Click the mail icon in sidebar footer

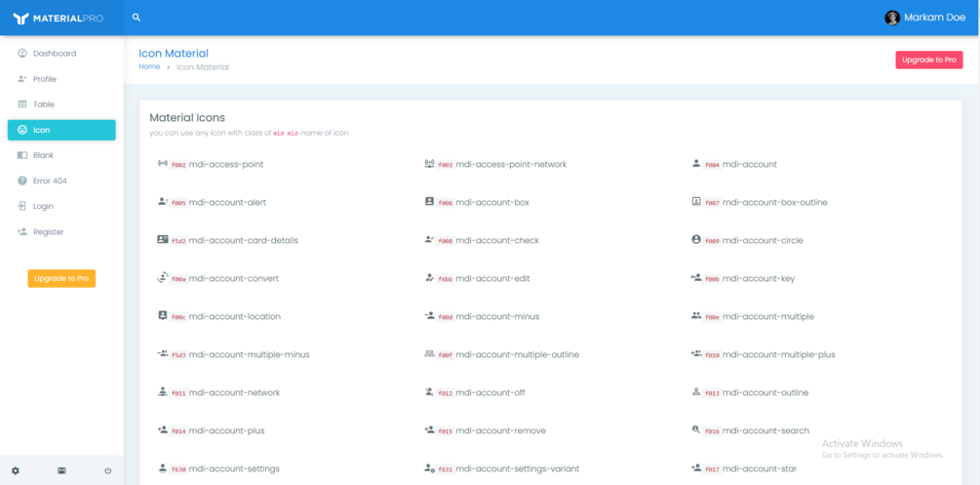[x=61, y=470]
